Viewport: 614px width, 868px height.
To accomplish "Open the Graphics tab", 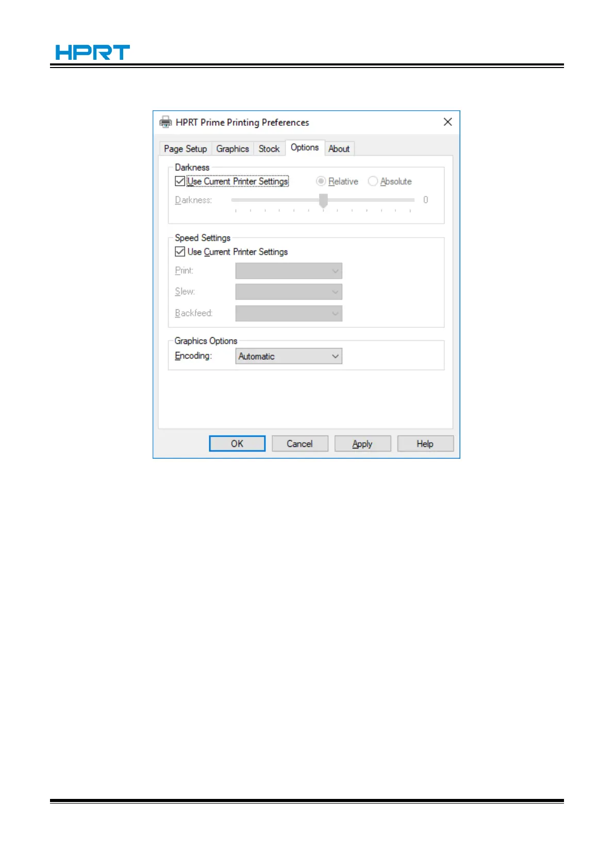I will (x=233, y=148).
